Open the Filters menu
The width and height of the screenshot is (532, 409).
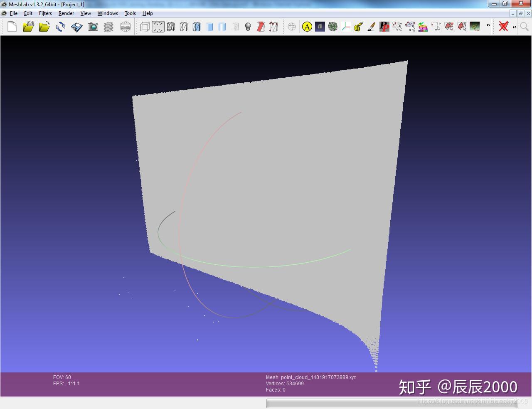click(45, 13)
